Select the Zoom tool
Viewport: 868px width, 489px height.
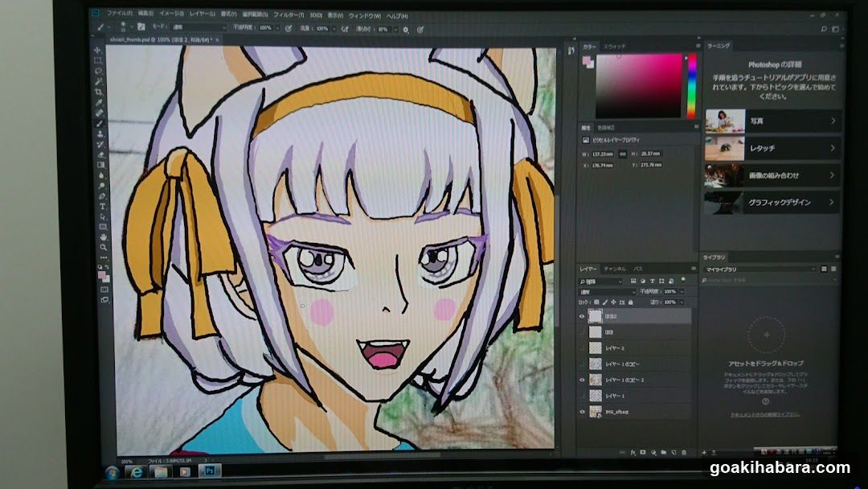pyautogui.click(x=104, y=248)
